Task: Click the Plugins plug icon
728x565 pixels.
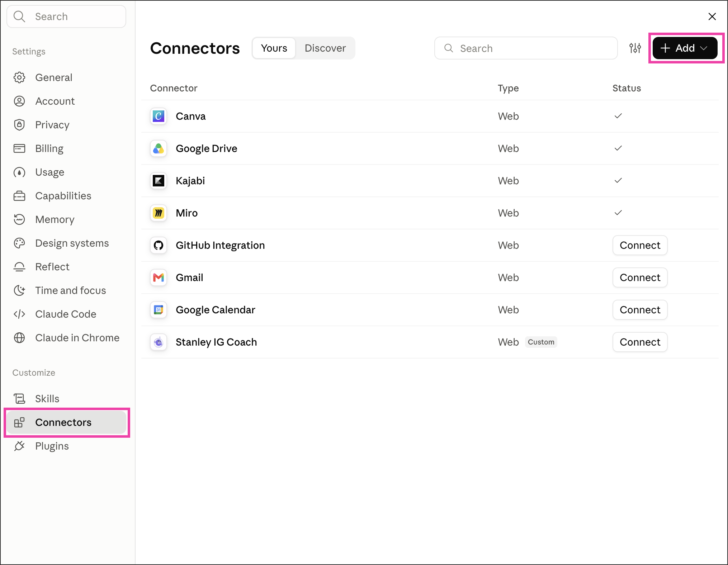Action: pyautogui.click(x=19, y=446)
